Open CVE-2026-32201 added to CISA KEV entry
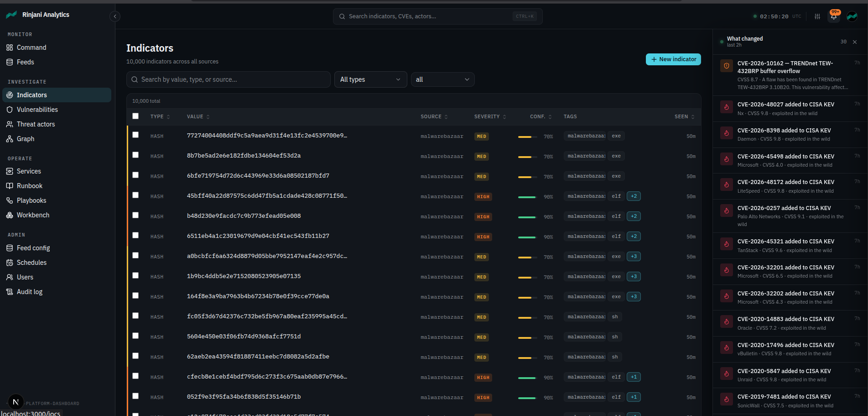The image size is (868, 416). click(790, 271)
